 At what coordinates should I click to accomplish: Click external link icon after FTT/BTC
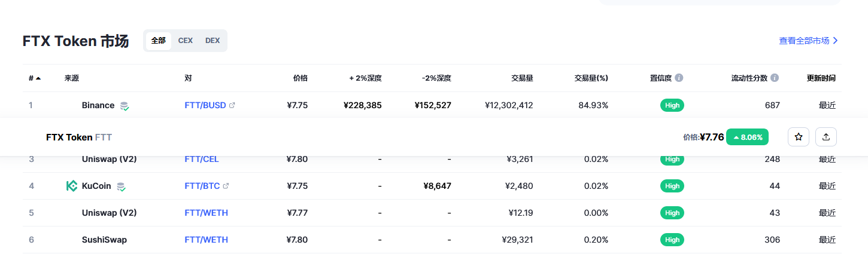[226, 186]
